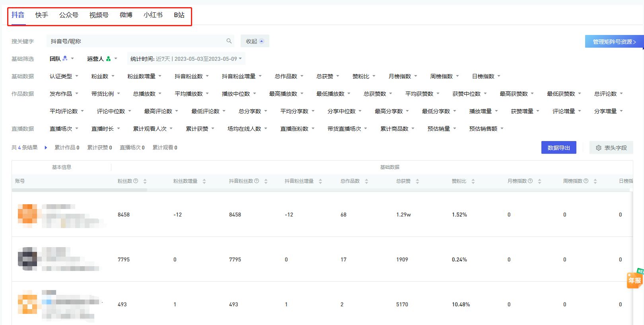Viewport: 644px width, 325px height.
Task: Expand the 直播场次 filter
Action: tap(64, 129)
